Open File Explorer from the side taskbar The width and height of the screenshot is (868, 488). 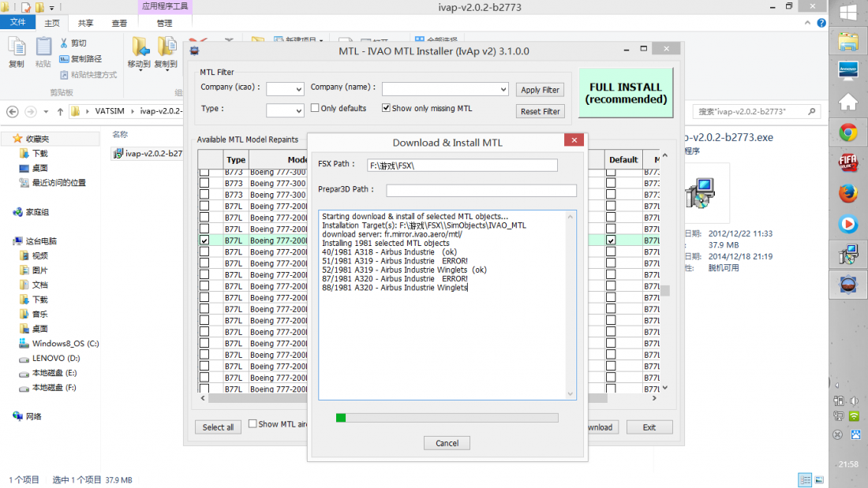[848, 42]
